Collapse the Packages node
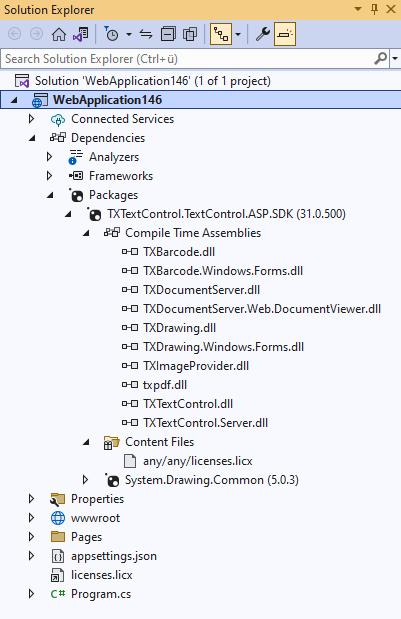This screenshot has width=401, height=619. [x=50, y=195]
